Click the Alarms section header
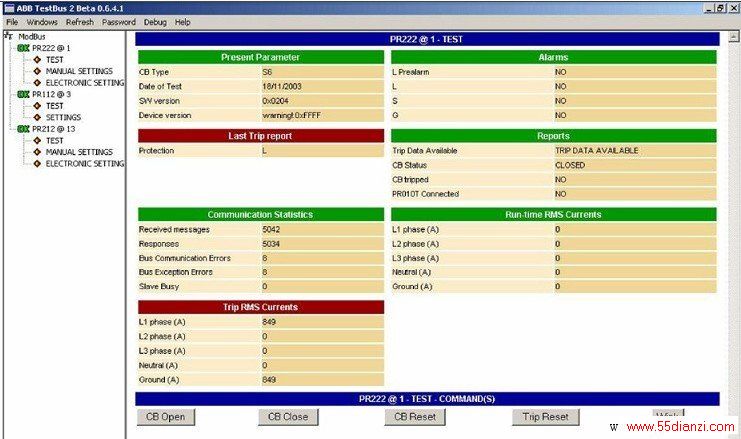Viewport: 741px width, 439px height. (x=553, y=57)
